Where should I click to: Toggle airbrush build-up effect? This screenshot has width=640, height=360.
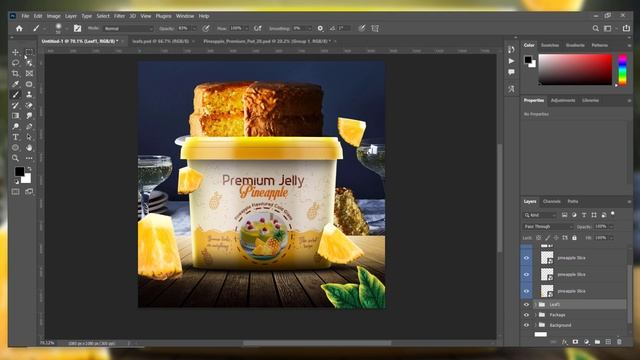pyautogui.click(x=258, y=29)
